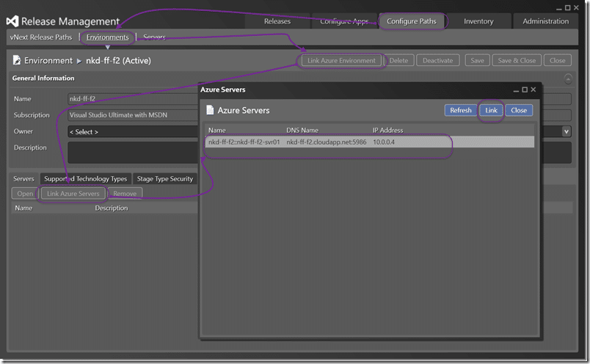Close the Azure Servers dialog window
The height and width of the screenshot is (364, 590).
click(x=533, y=90)
